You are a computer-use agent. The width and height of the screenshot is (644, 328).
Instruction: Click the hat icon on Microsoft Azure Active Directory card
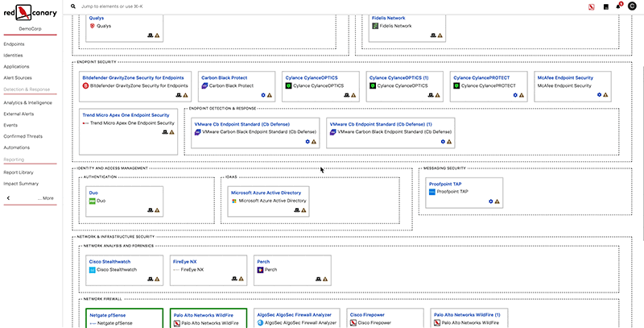coord(297,210)
